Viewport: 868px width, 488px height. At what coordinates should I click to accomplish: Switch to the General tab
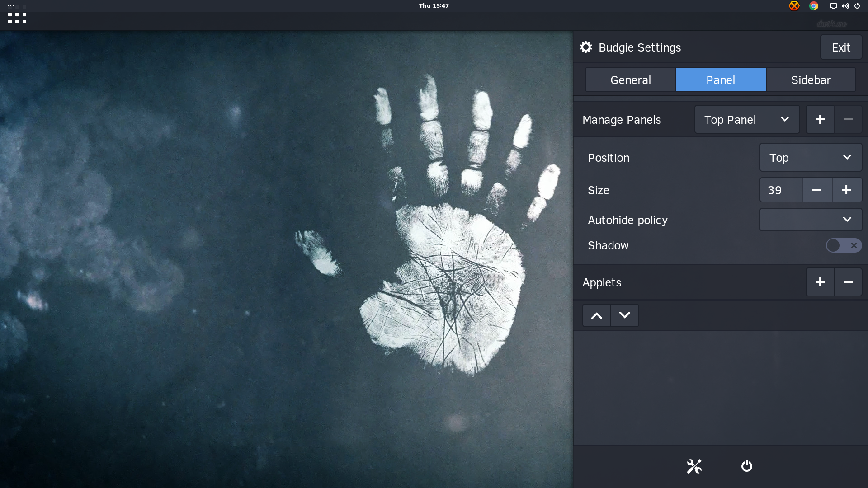click(x=631, y=80)
